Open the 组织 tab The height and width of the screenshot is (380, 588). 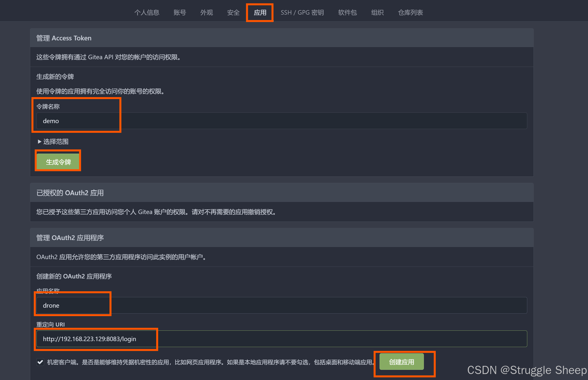click(377, 12)
